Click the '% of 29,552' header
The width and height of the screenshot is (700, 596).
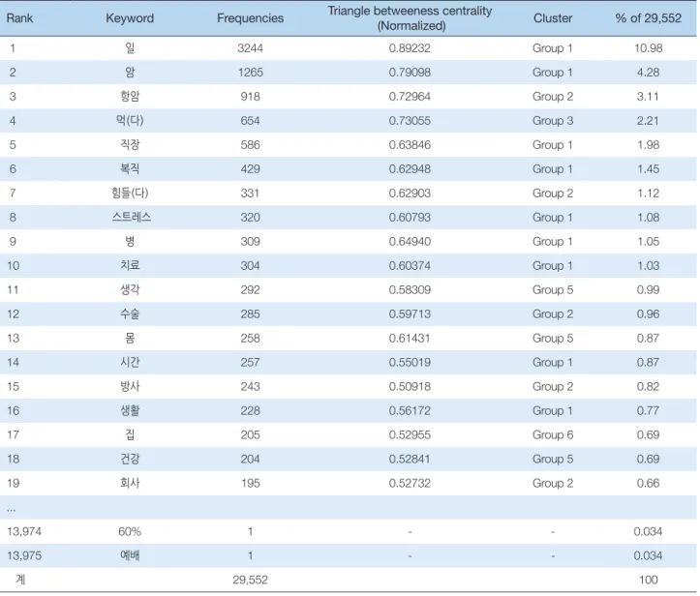649,18
